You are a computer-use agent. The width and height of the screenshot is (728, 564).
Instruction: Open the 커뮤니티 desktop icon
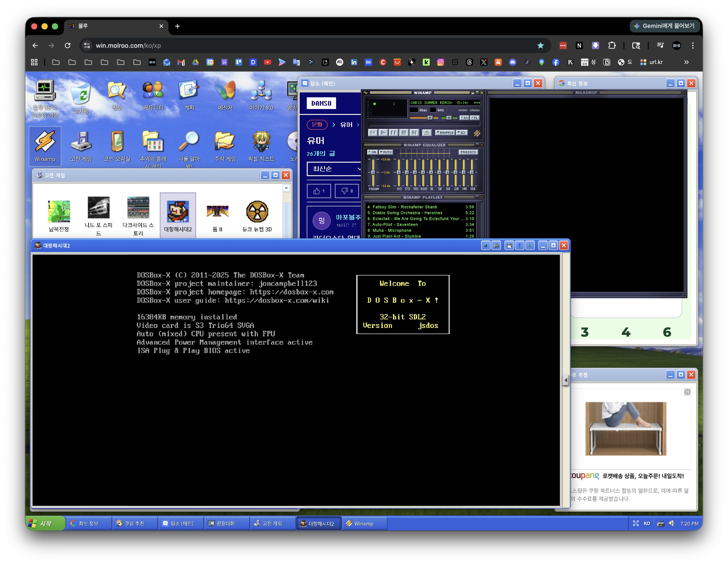(x=153, y=95)
